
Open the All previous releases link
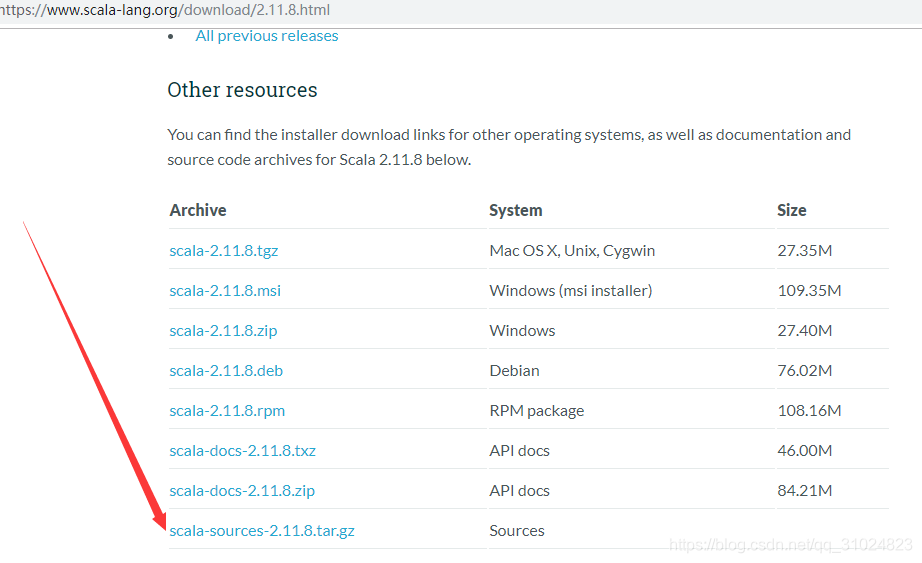[x=267, y=36]
